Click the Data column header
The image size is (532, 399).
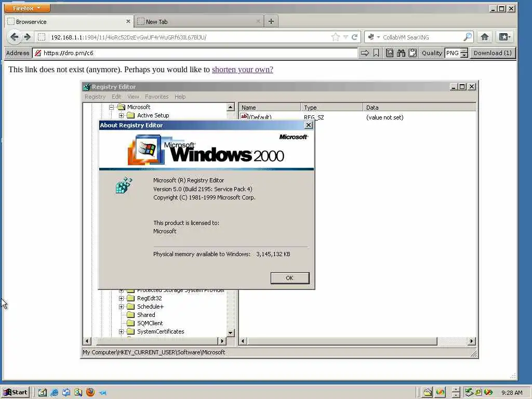(x=419, y=107)
